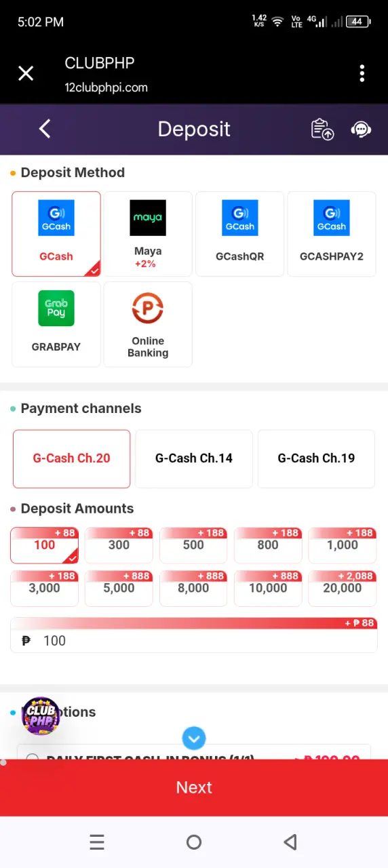The height and width of the screenshot is (868, 388).
Task: Open the deposit records clipboard icon
Action: (x=322, y=129)
